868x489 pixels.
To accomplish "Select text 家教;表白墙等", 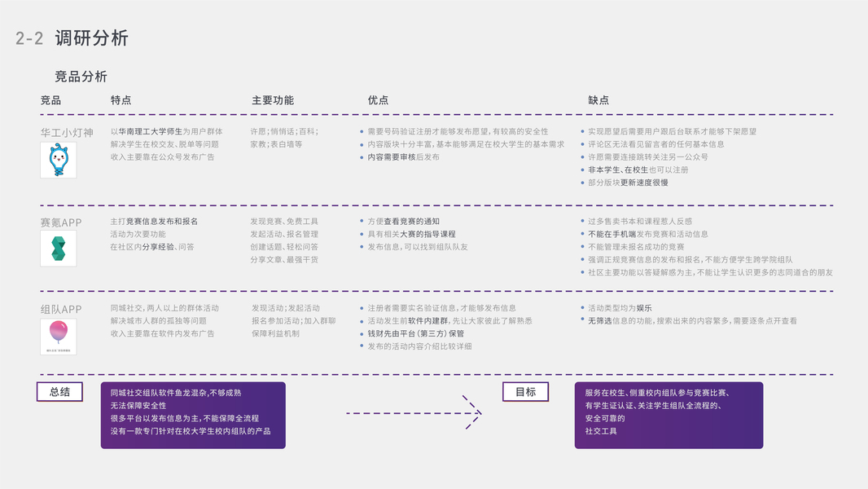I will pyautogui.click(x=276, y=144).
